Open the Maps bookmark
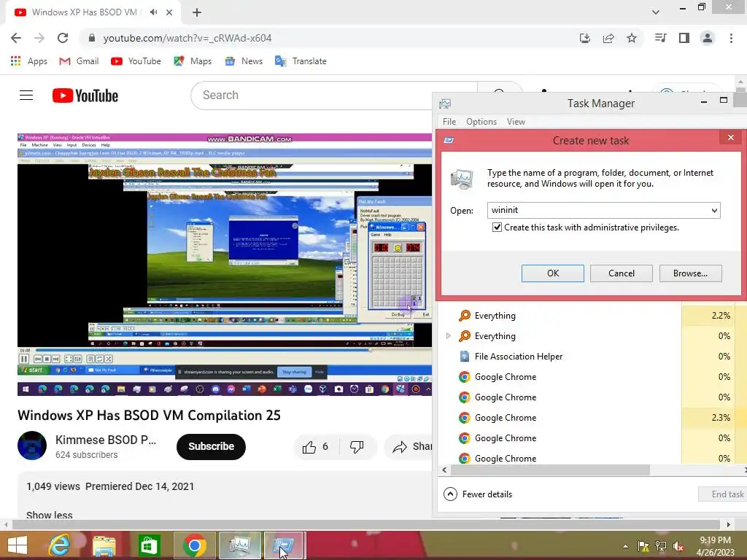The image size is (747, 560). [x=193, y=61]
